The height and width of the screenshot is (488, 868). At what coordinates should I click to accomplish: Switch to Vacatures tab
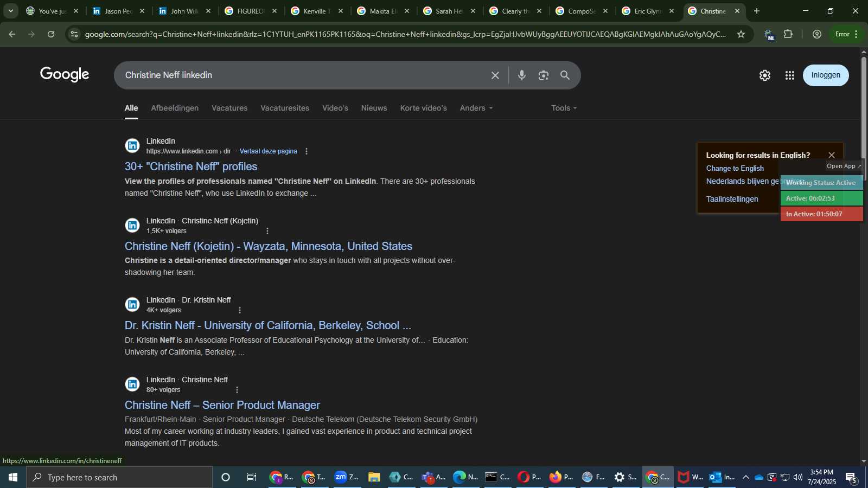tap(229, 108)
